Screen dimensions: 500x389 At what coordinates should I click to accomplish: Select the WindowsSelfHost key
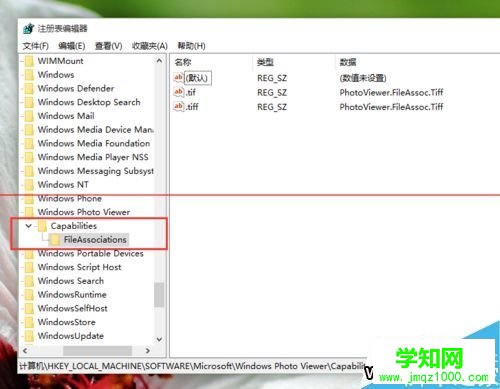tap(73, 308)
